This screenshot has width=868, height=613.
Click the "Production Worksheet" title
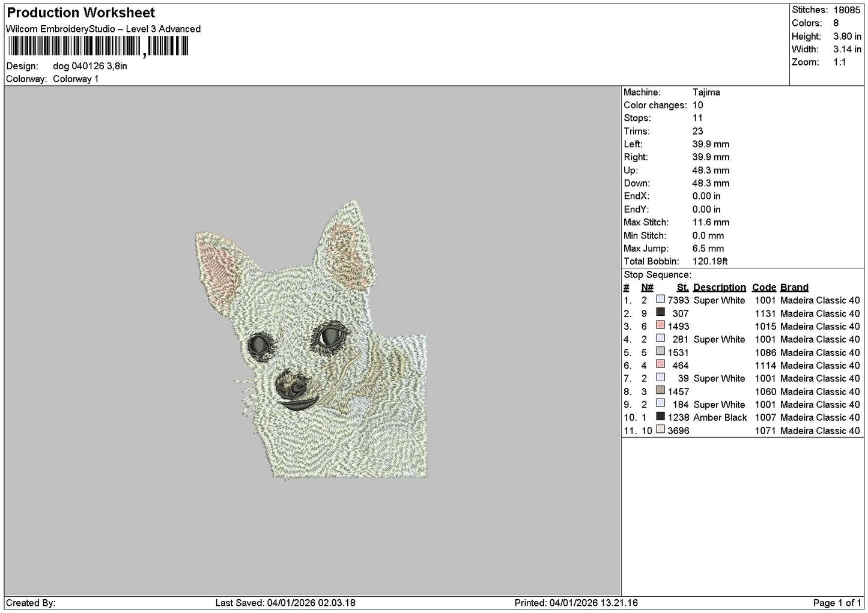tap(80, 13)
